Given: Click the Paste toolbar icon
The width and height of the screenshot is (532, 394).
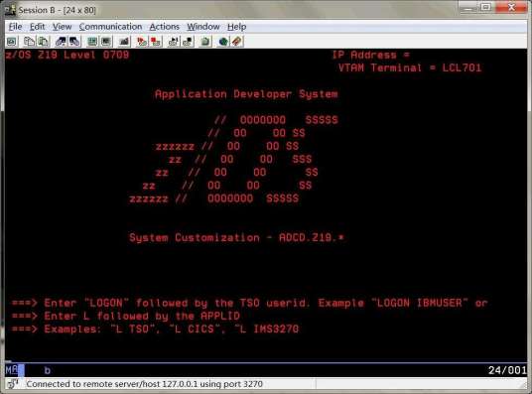Looking at the screenshot, I should coord(44,42).
